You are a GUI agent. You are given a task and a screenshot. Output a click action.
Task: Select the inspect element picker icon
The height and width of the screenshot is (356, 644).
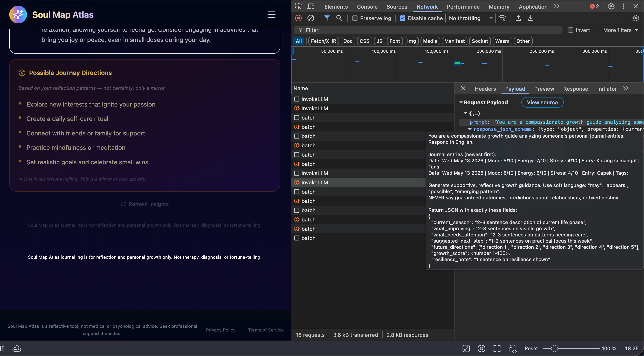[x=298, y=6]
